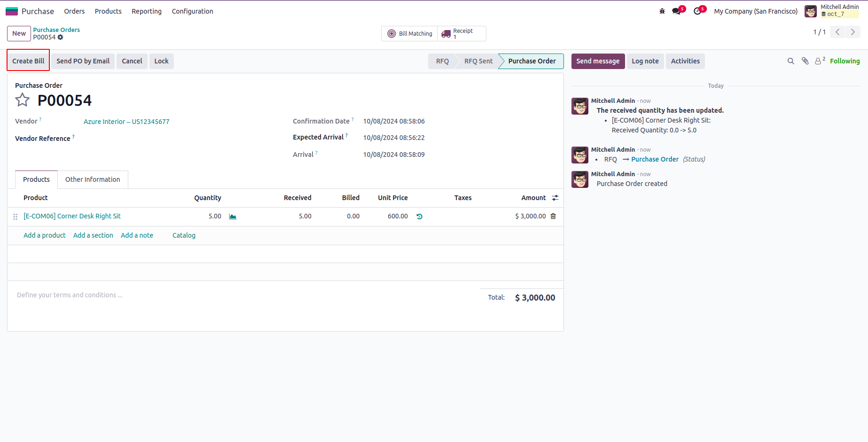Open optional columns settings icon
868x442 pixels.
555,198
